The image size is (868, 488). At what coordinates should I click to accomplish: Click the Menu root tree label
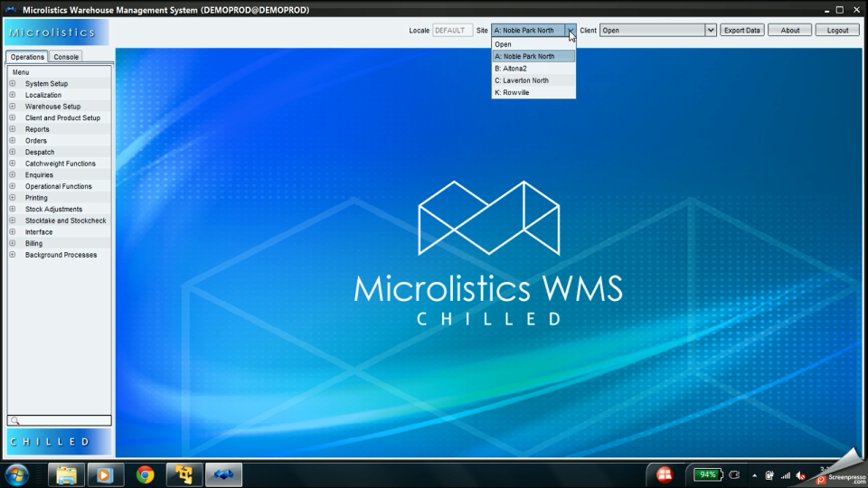click(21, 72)
